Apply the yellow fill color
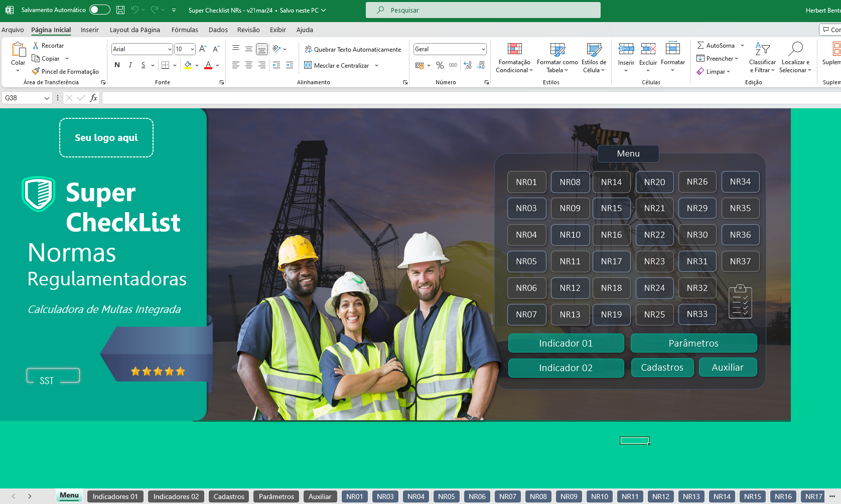The width and height of the screenshot is (841, 504). (x=188, y=65)
